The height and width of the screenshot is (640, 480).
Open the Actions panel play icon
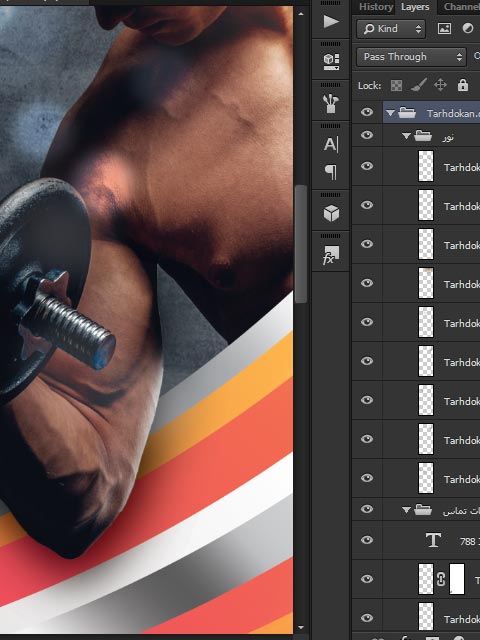tap(331, 21)
